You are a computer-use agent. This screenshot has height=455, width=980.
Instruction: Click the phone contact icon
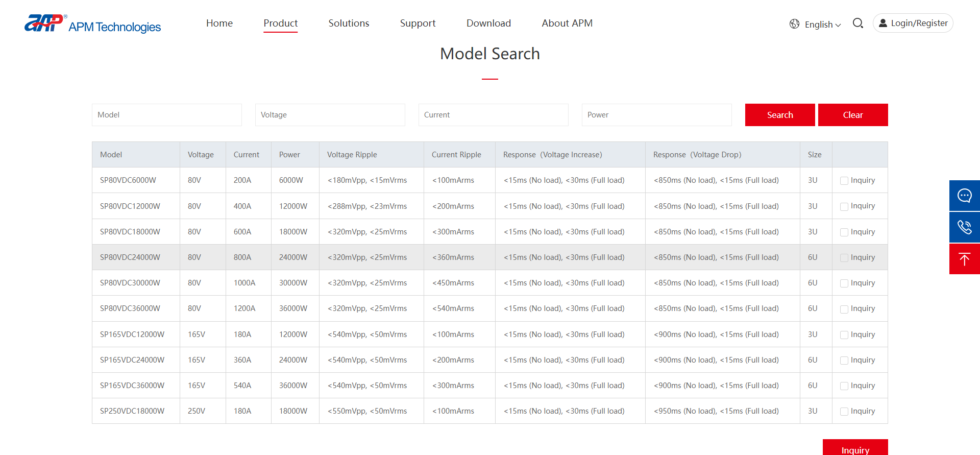tap(965, 227)
